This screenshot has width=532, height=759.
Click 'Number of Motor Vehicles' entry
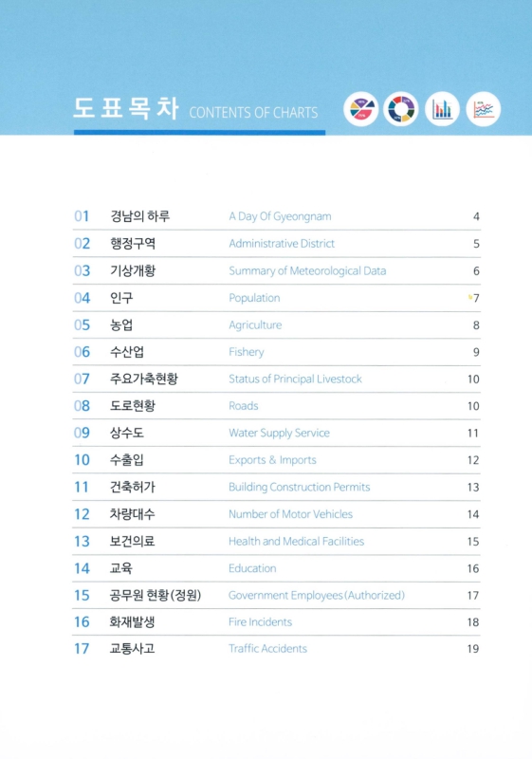tap(277, 514)
